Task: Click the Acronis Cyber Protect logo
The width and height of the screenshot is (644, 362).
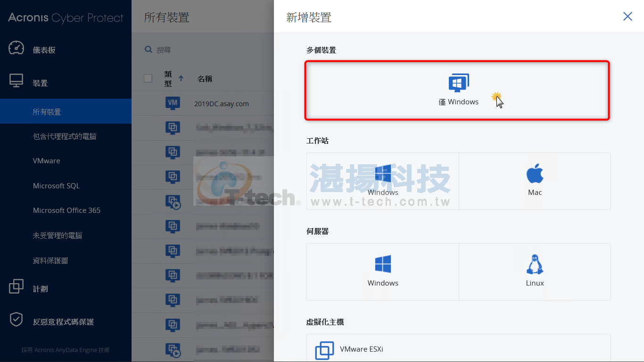Action: 66,18
